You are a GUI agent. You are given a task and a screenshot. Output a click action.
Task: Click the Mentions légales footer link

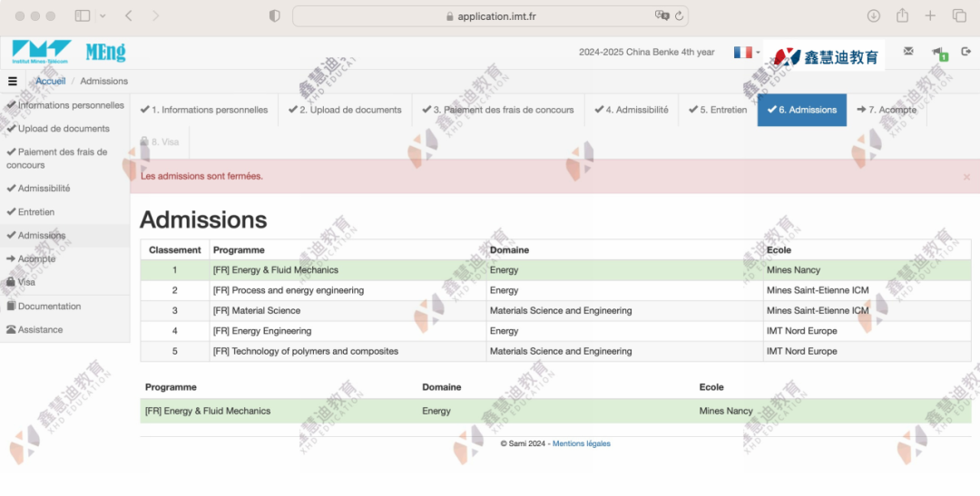(x=582, y=443)
